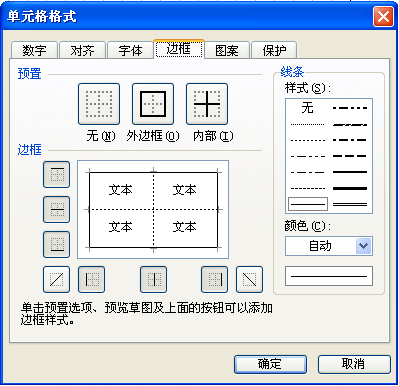Click the 取消 button
This screenshot has height=386, width=399.
click(x=354, y=364)
